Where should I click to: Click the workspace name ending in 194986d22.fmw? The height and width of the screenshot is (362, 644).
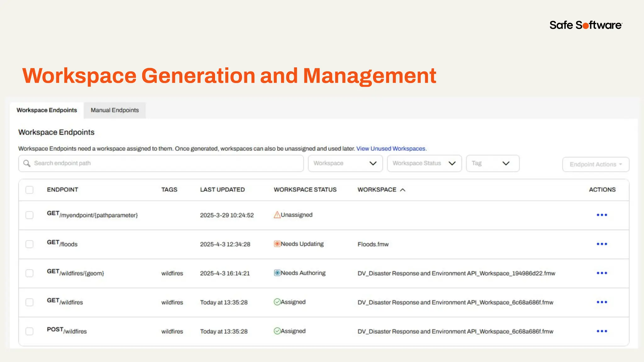tap(456, 273)
